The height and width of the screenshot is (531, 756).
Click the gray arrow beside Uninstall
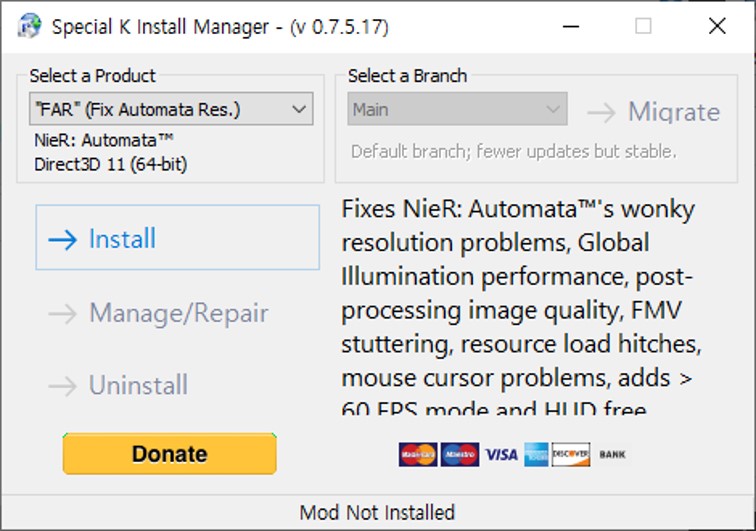(x=63, y=386)
